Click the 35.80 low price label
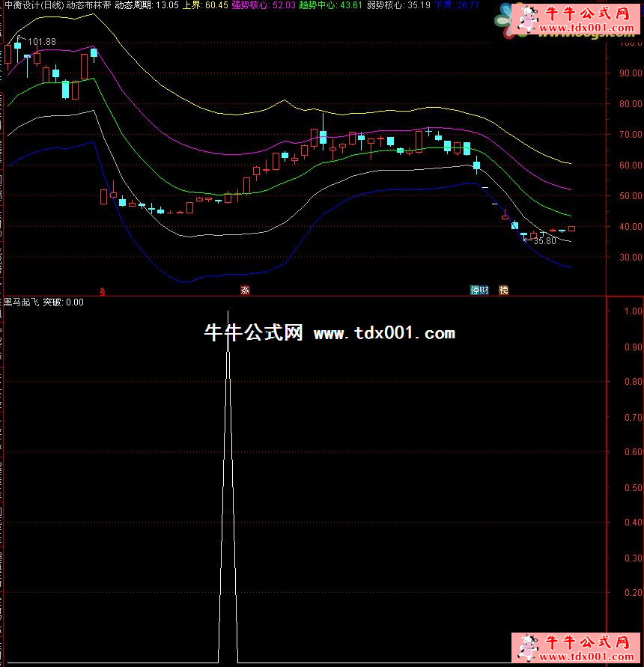This screenshot has height=667, width=644. point(544,241)
